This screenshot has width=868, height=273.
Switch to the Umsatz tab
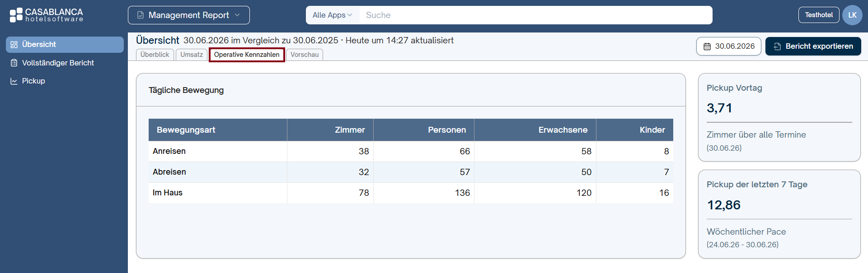pyautogui.click(x=192, y=55)
